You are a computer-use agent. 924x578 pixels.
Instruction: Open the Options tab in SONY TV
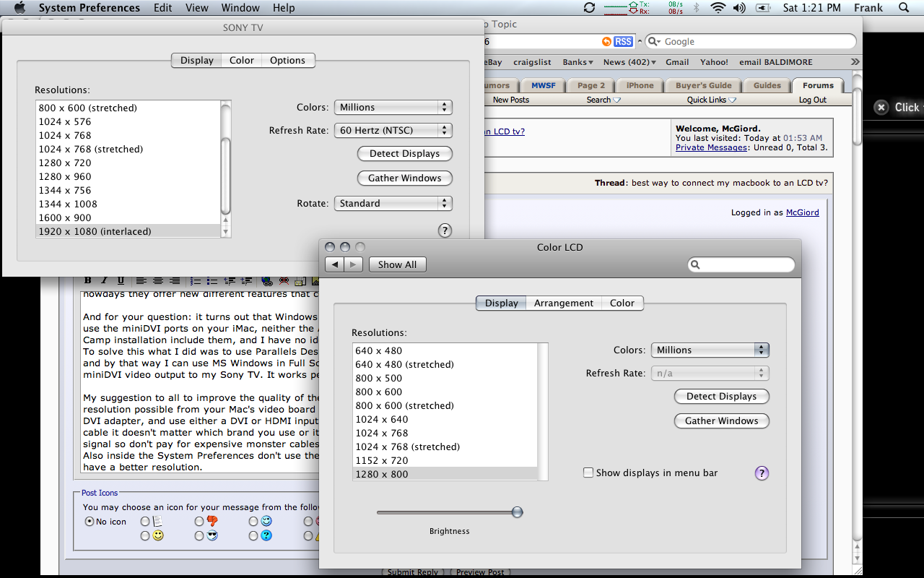coord(287,61)
